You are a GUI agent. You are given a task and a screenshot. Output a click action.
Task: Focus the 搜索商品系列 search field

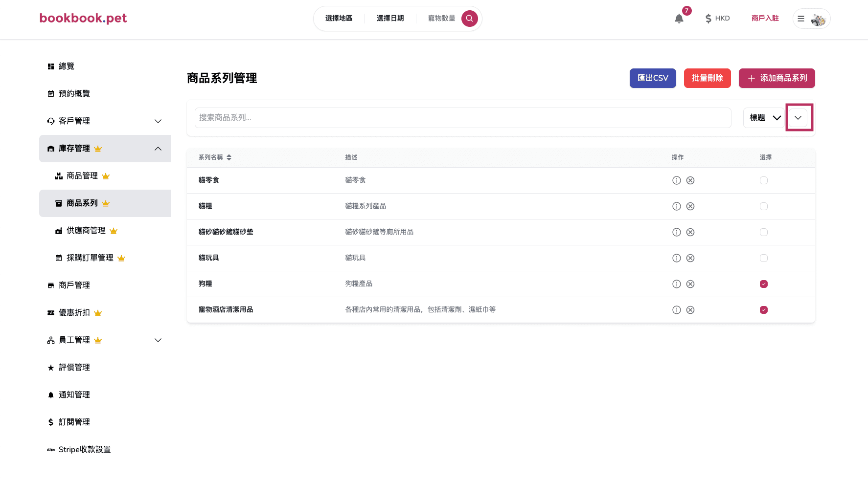[x=463, y=118]
